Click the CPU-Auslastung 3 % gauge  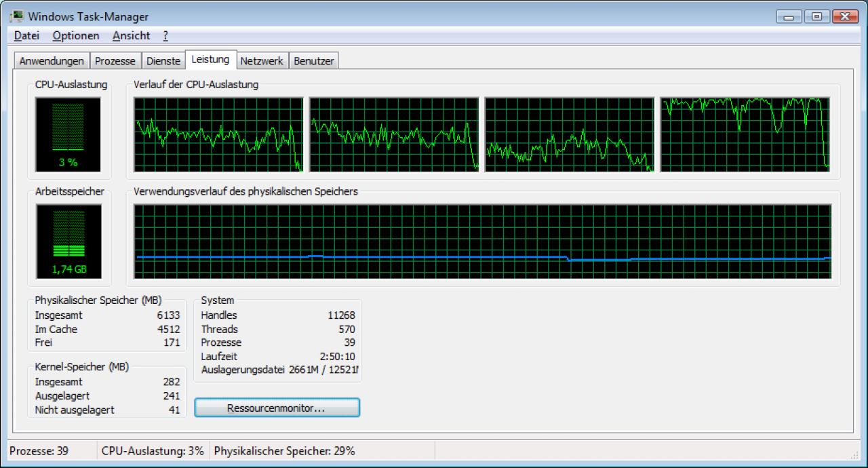coord(68,134)
